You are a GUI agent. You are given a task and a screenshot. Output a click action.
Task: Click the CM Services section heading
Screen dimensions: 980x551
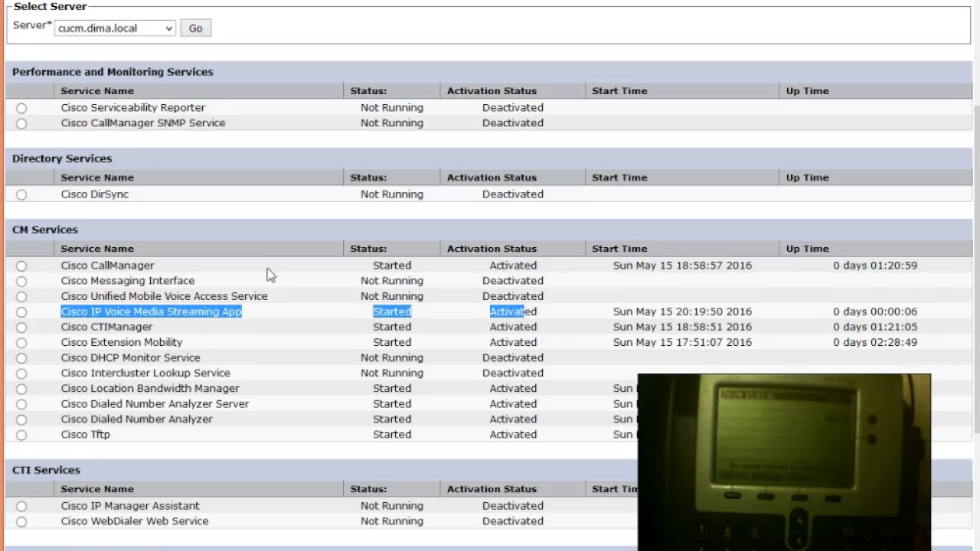click(45, 230)
